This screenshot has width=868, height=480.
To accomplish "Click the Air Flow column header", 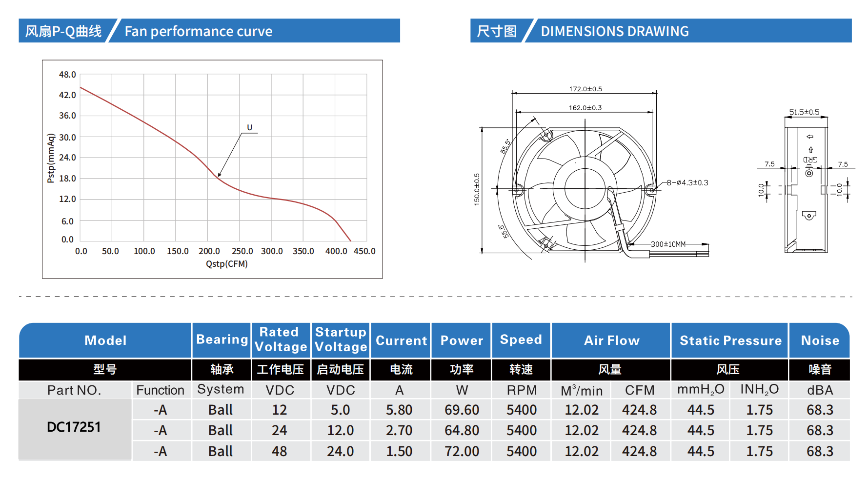I will [x=611, y=340].
